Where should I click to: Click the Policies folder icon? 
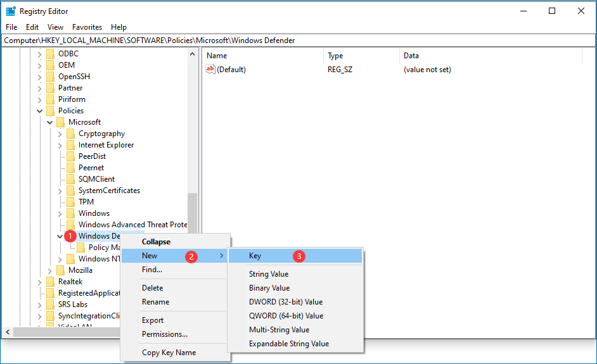[50, 111]
